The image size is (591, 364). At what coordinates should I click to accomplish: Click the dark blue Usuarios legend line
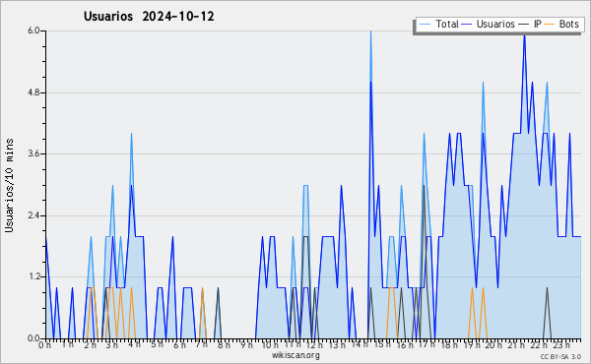467,25
